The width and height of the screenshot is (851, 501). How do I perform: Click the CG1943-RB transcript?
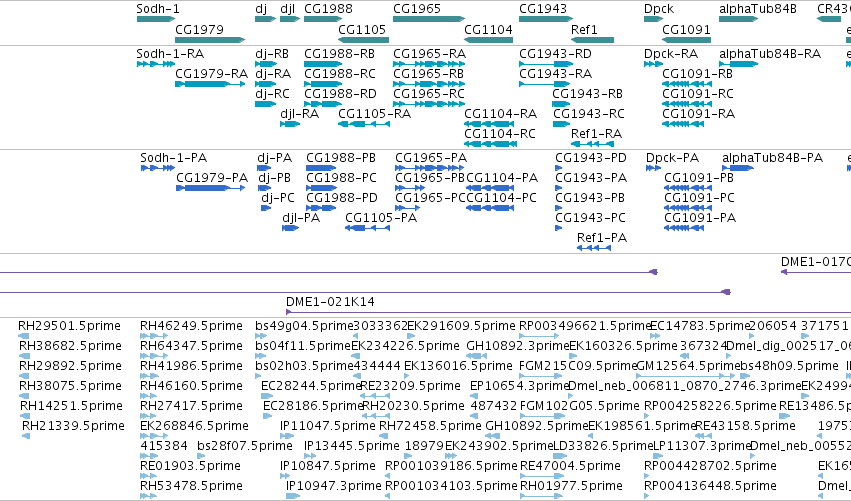click(x=561, y=104)
